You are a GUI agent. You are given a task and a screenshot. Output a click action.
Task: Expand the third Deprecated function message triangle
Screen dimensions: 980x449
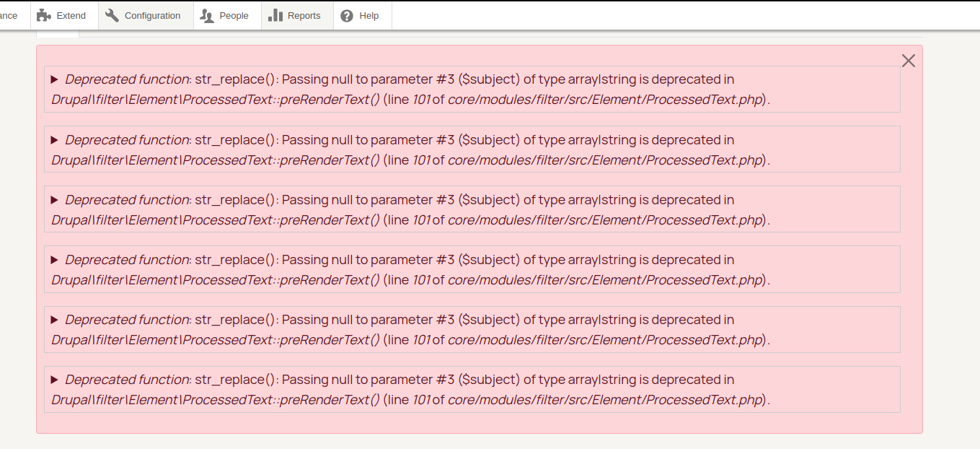tap(54, 200)
